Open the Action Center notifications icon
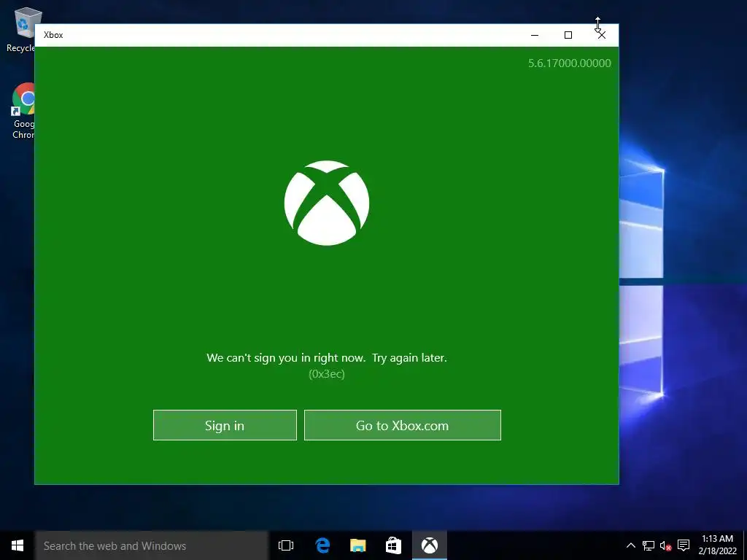 (x=684, y=545)
